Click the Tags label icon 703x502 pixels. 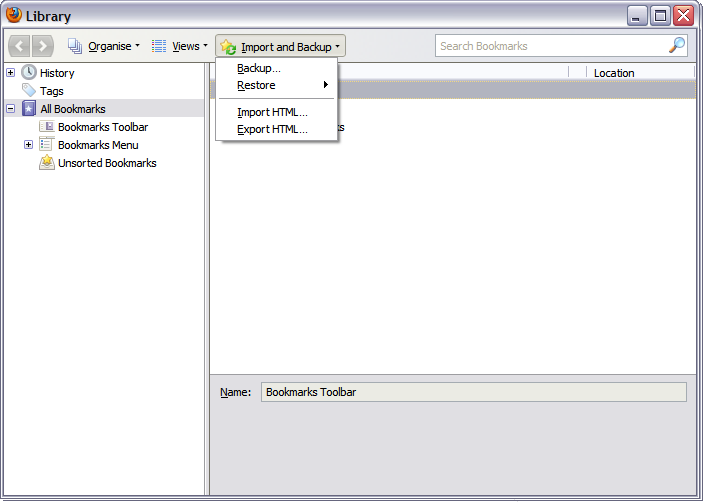[29, 90]
